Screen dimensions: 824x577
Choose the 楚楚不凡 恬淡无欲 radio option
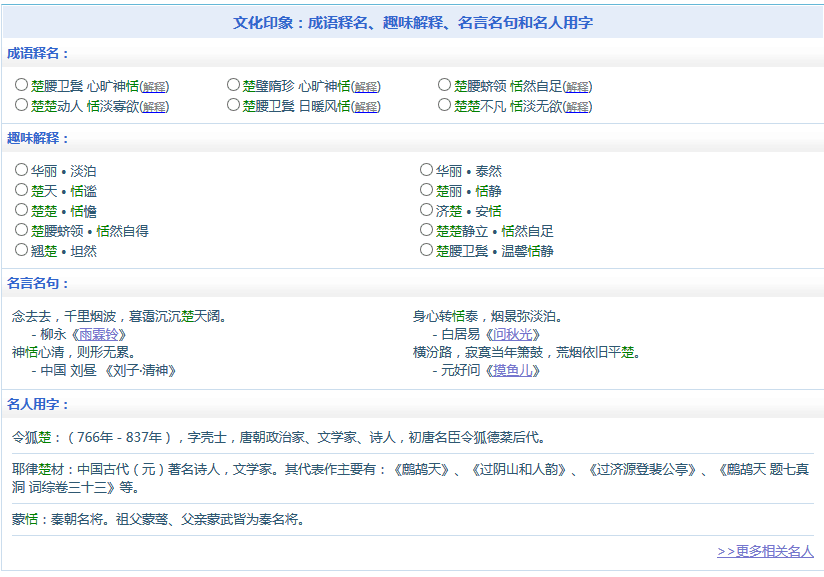(444, 105)
